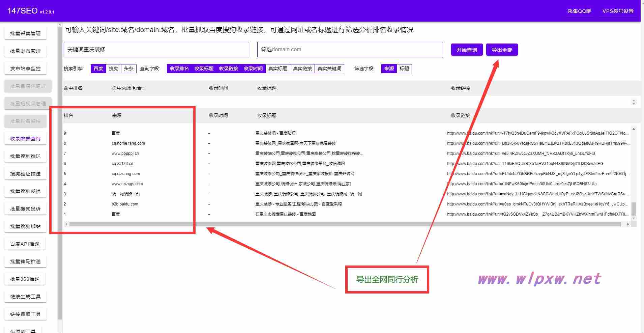Click the stepper arrows in 命中 table
This screenshot has height=333, width=644.
tap(634, 102)
